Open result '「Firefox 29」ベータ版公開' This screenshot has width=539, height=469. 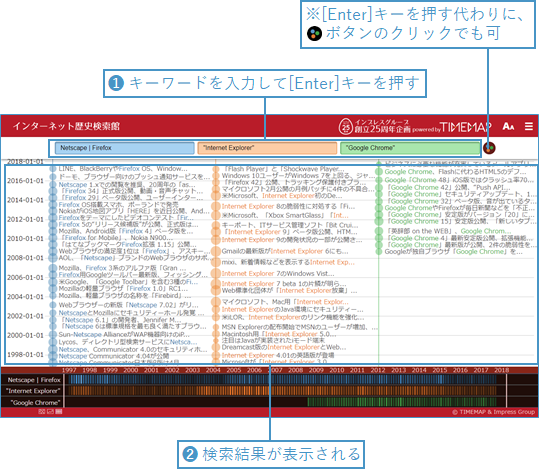click(132, 198)
